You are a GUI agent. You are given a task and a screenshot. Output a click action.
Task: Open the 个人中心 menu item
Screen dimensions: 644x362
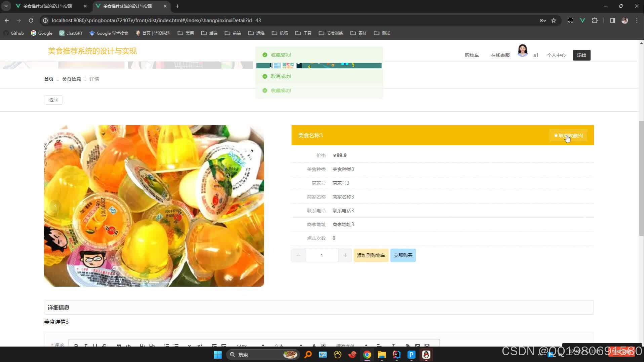point(556,55)
